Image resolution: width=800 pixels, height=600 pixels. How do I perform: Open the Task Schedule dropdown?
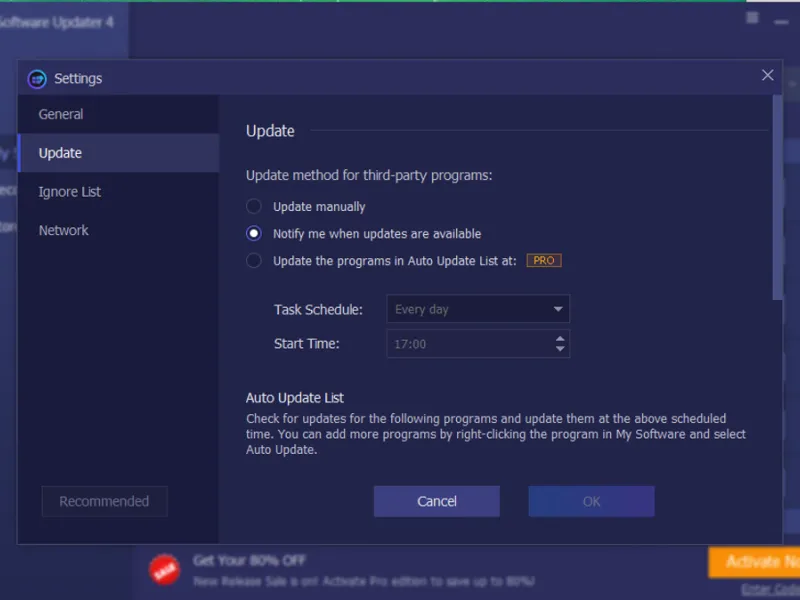point(478,309)
